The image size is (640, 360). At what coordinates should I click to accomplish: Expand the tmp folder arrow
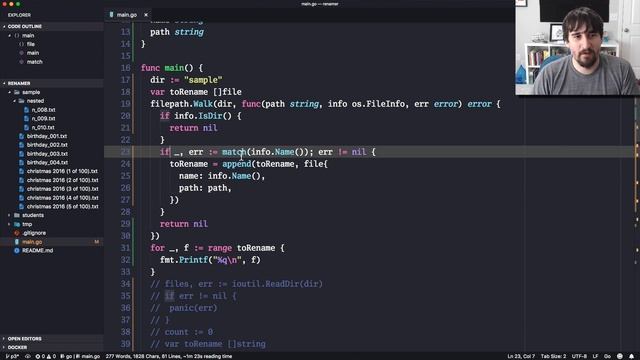tap(9, 224)
